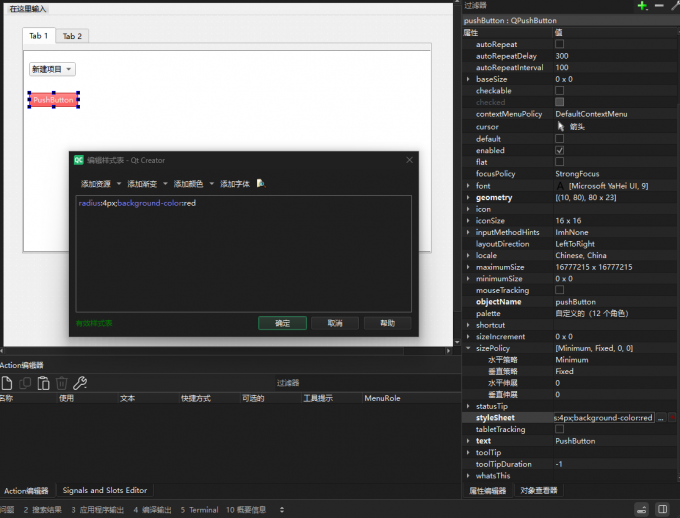
Task: Click the styleSheet ellipsis edit button
Action: (660, 418)
